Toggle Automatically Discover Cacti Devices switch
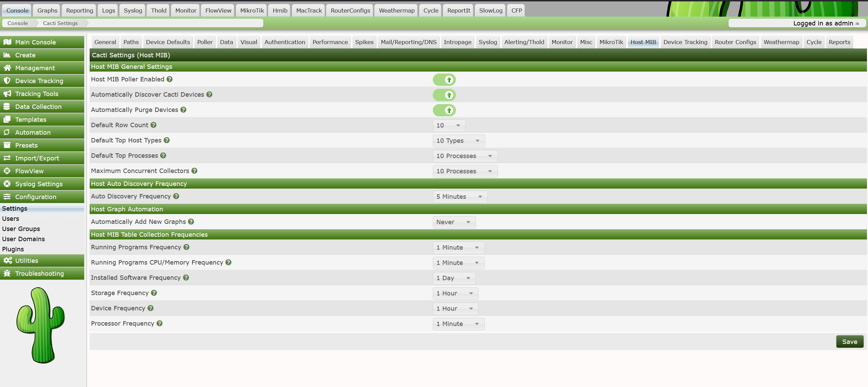The width and height of the screenshot is (868, 387). click(444, 95)
